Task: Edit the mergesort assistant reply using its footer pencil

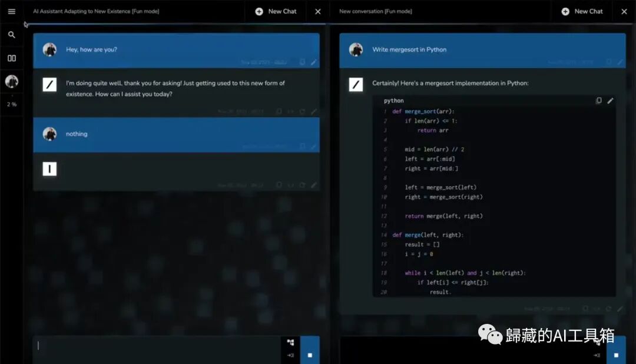Action: 620,309
